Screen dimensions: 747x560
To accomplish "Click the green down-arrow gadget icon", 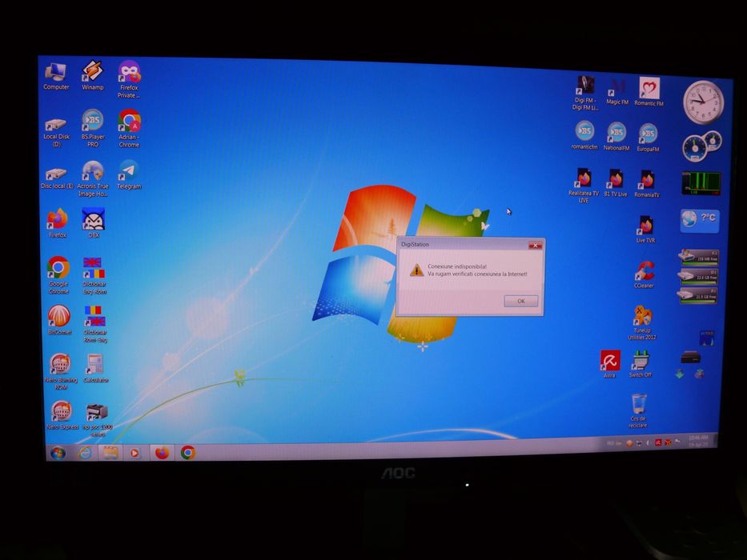I will 680,374.
